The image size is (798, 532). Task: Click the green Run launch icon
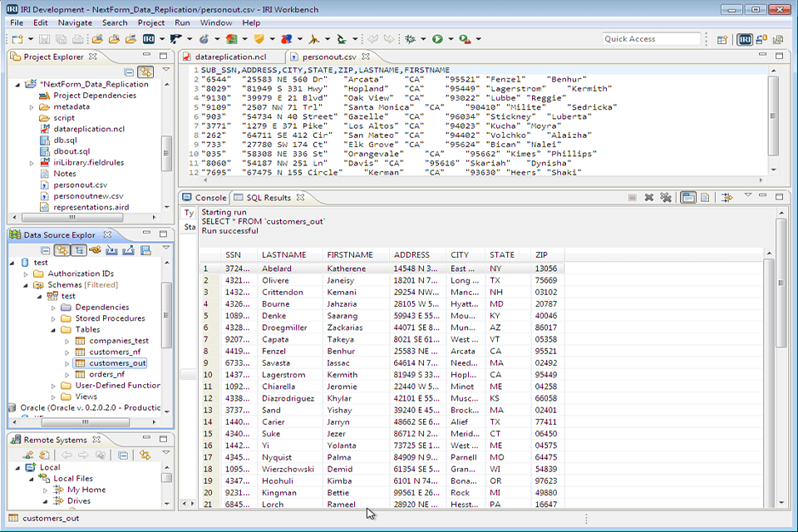pyautogui.click(x=437, y=39)
